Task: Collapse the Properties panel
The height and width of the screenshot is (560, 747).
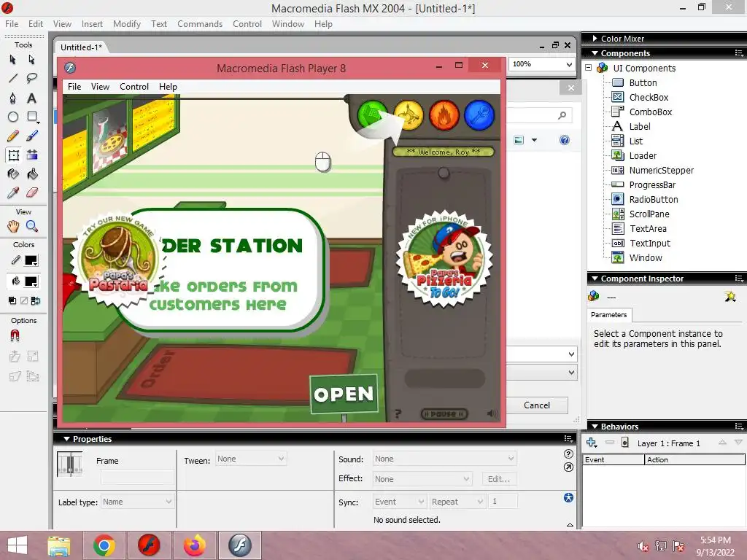Action: (x=66, y=438)
